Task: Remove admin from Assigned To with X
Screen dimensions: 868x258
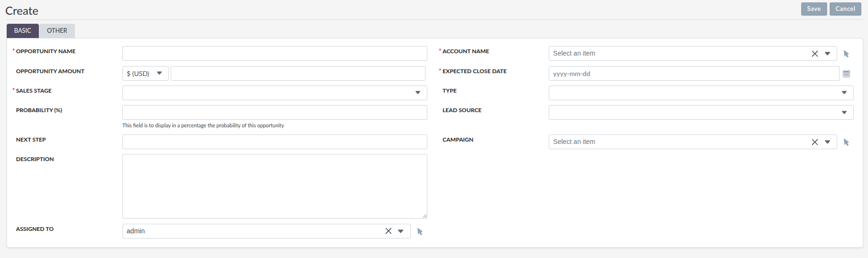Action: 388,231
